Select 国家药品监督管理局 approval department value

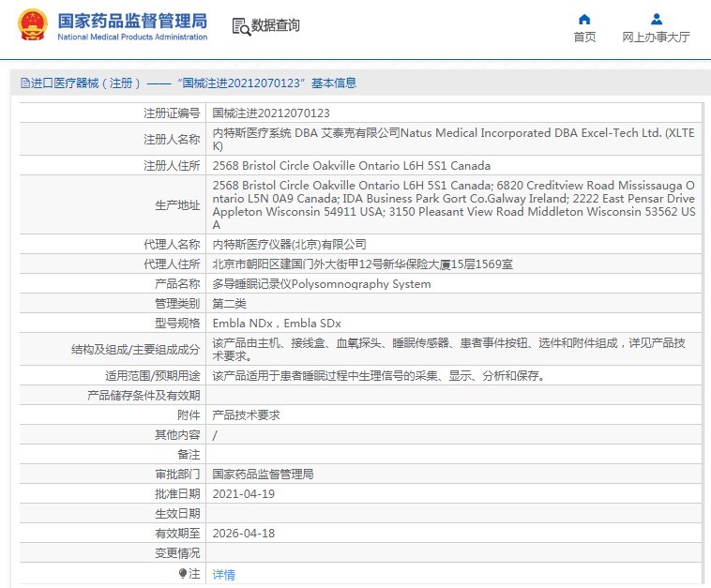point(263,475)
